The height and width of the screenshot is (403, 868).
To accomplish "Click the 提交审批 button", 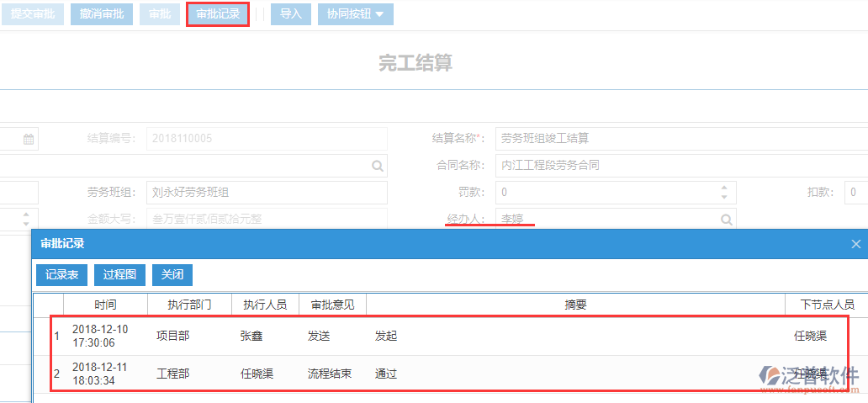I will click(32, 14).
